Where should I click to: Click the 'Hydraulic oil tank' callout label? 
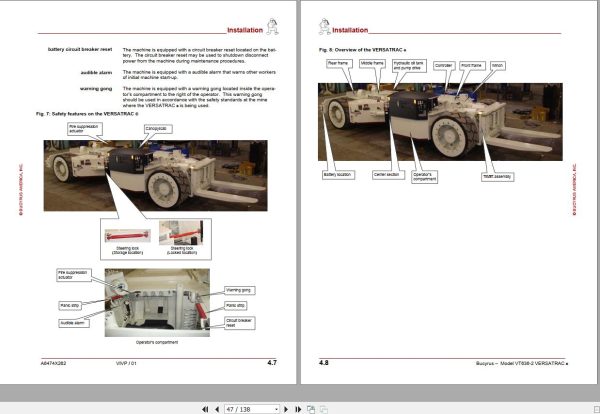click(409, 65)
